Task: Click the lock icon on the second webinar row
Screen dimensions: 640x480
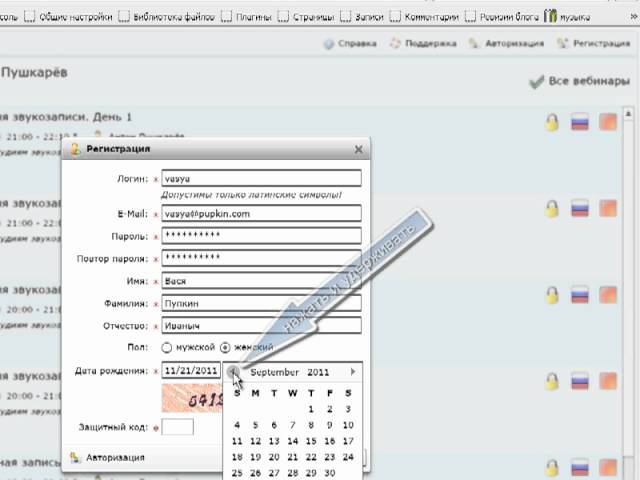Action: click(552, 209)
